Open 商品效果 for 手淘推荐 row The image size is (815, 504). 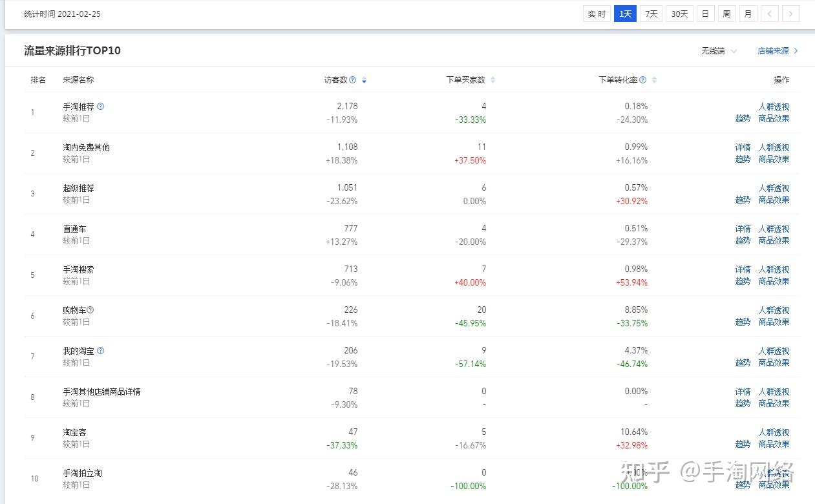tap(774, 119)
